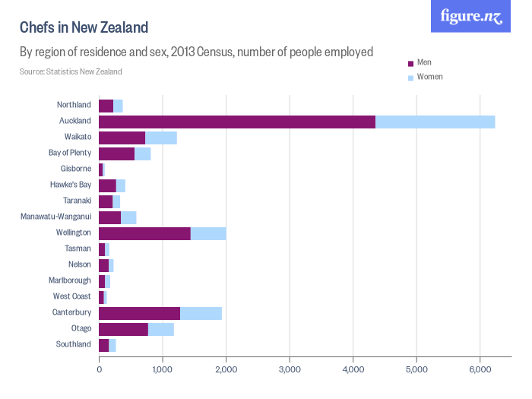
Task: Select the Wellington women bar segment
Action: click(208, 233)
